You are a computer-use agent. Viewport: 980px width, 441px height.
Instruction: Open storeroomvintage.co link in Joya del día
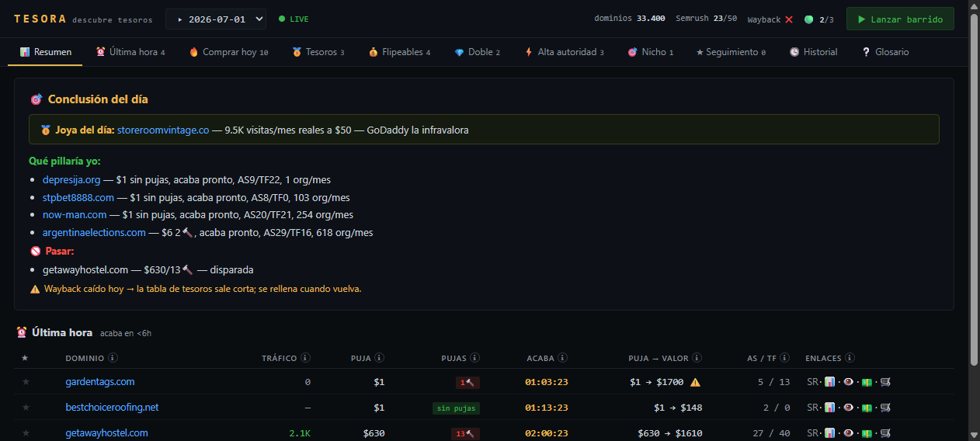[163, 130]
